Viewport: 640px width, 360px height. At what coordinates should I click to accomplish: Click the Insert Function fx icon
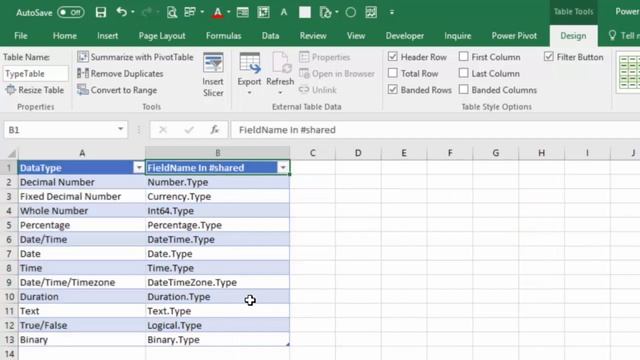pos(215,130)
